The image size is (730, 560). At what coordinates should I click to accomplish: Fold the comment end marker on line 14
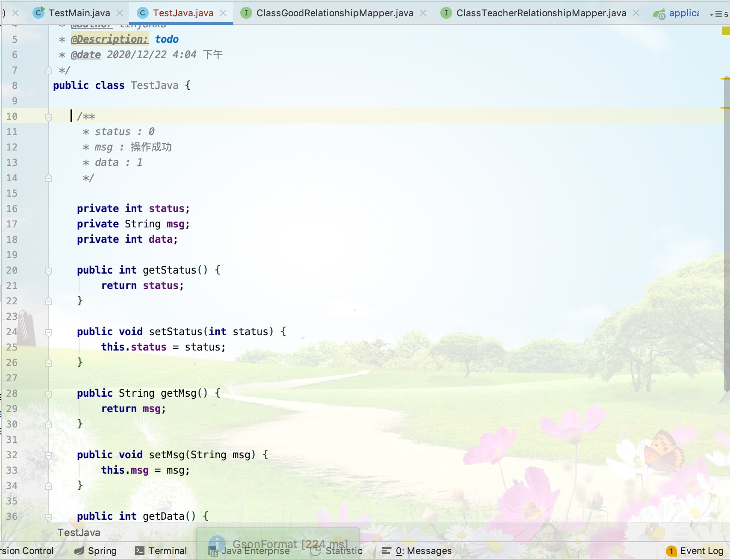(49, 178)
